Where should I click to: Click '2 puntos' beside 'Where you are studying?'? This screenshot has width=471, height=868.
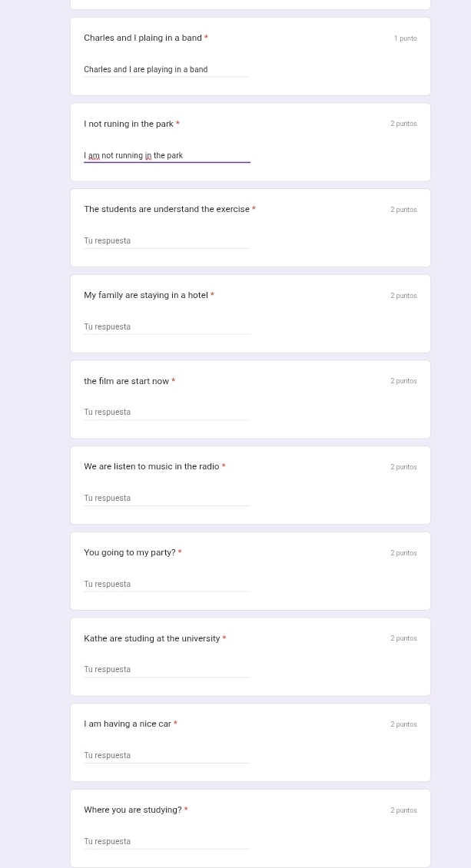tap(404, 810)
